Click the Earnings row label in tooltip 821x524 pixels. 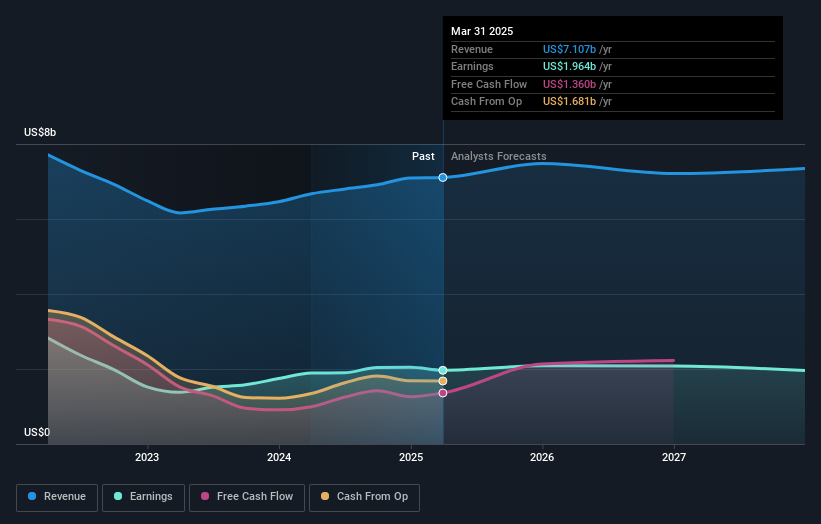[472, 66]
